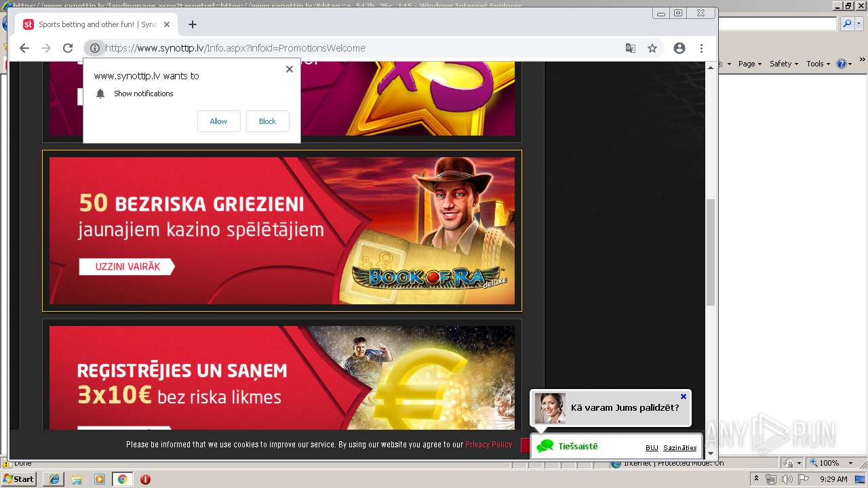Screen dimensions: 868x488
Task: Click the chat agent portrait
Action: point(550,408)
